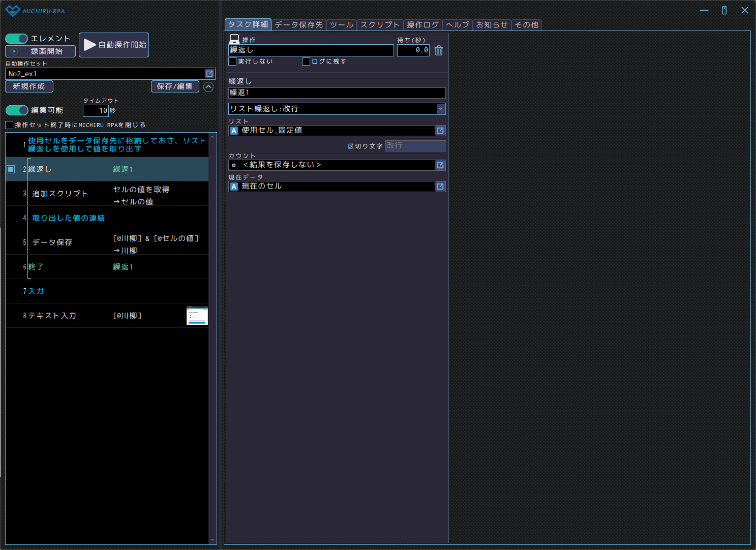Enable the 実行しない checkbox

[233, 62]
